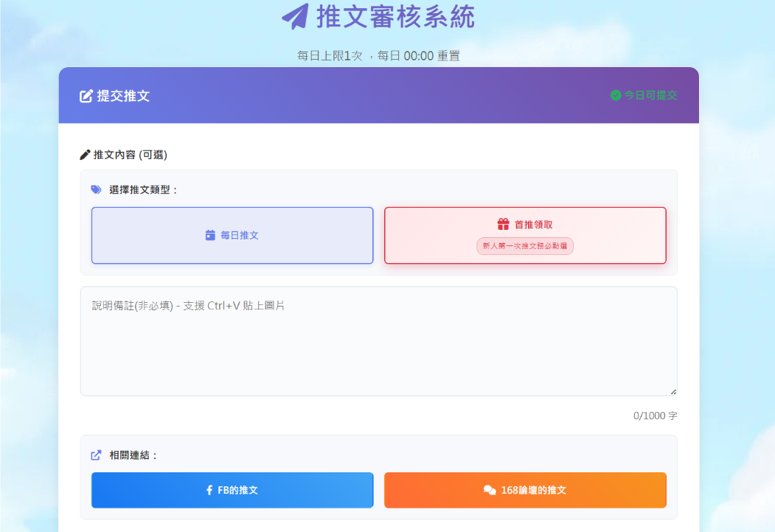Screen dimensions: 775x532
Task: Focus the 說明備註 textarea
Action: (378, 341)
